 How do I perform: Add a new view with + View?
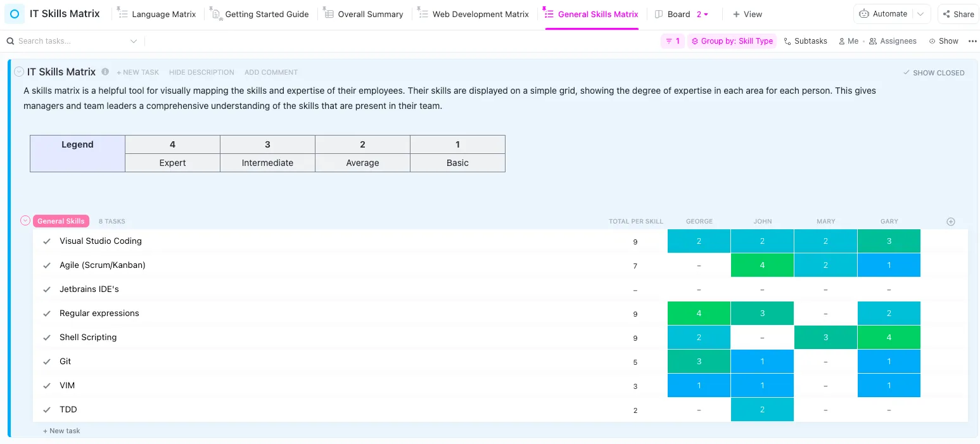(x=748, y=14)
